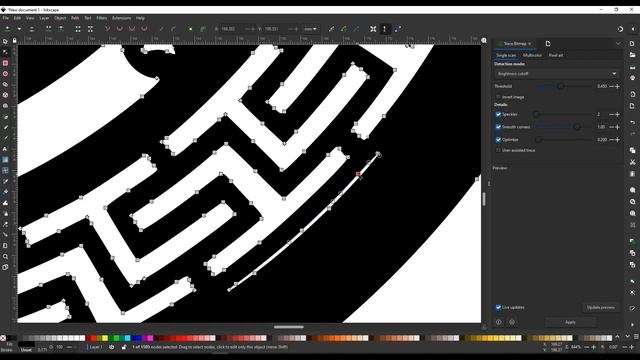Click the Update preview button
Screen dimensions: 640x360
coord(600,307)
